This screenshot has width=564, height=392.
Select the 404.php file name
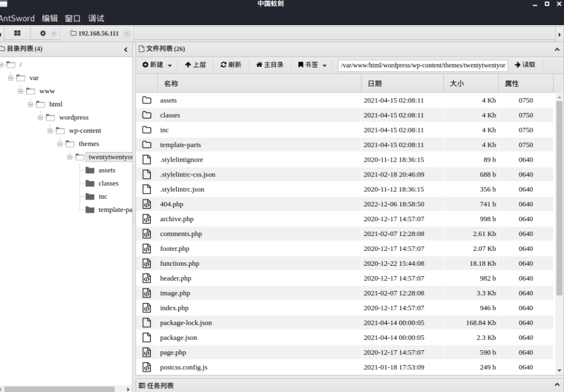pyautogui.click(x=171, y=204)
